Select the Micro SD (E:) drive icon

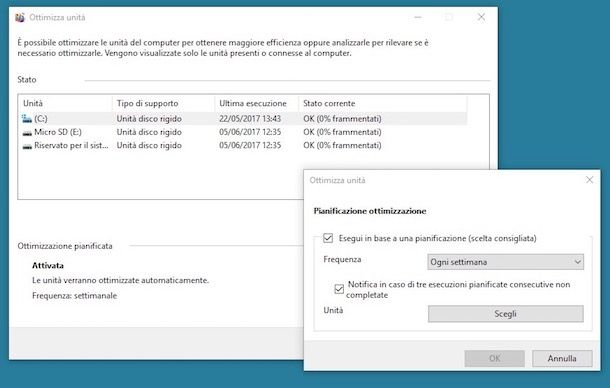(27, 133)
